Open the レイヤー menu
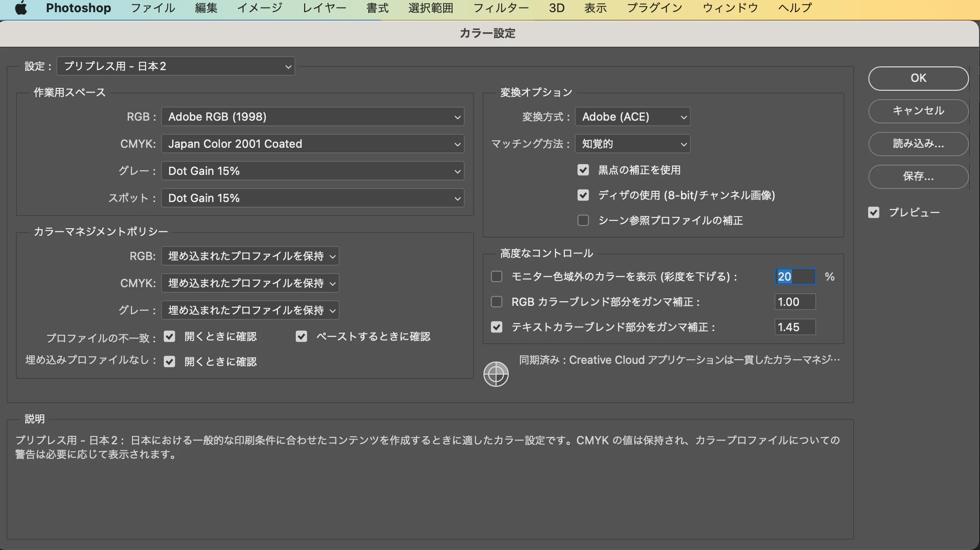The image size is (980, 550). [x=324, y=8]
